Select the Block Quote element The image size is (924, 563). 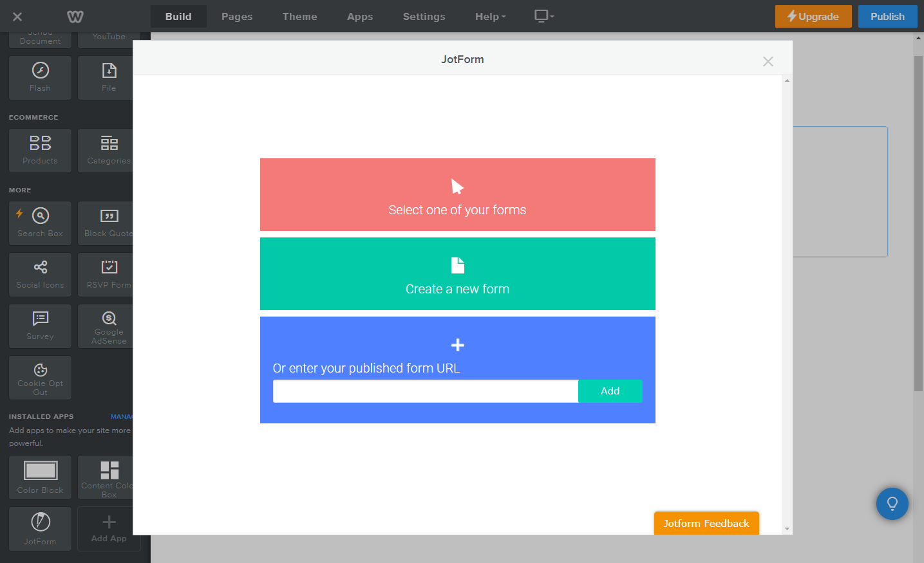108,223
